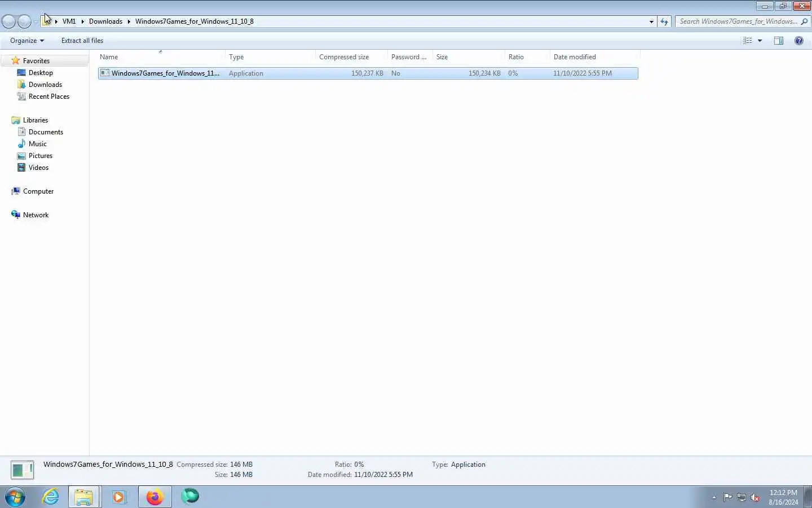This screenshot has width=812, height=508.
Task: Sort by Size column header
Action: 469,57
